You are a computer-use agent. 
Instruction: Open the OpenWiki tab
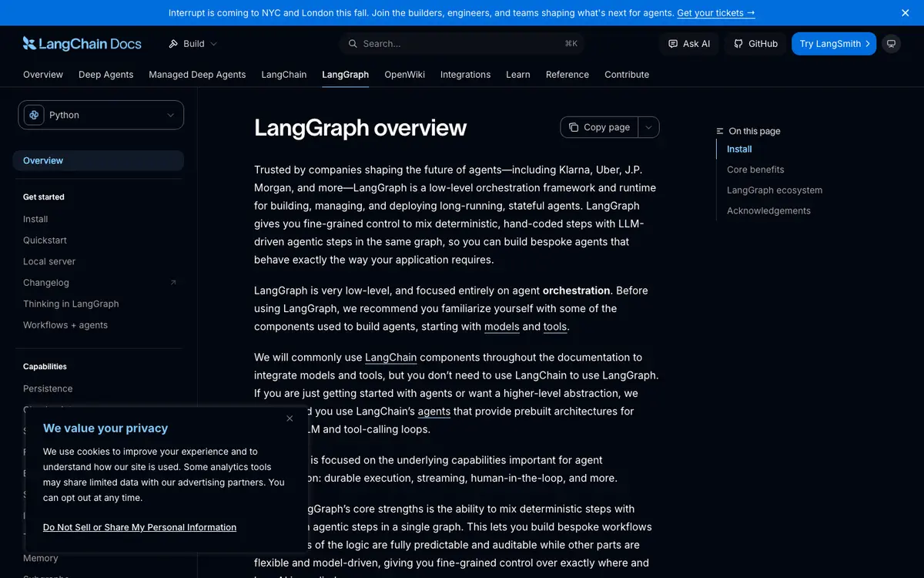pyautogui.click(x=405, y=75)
